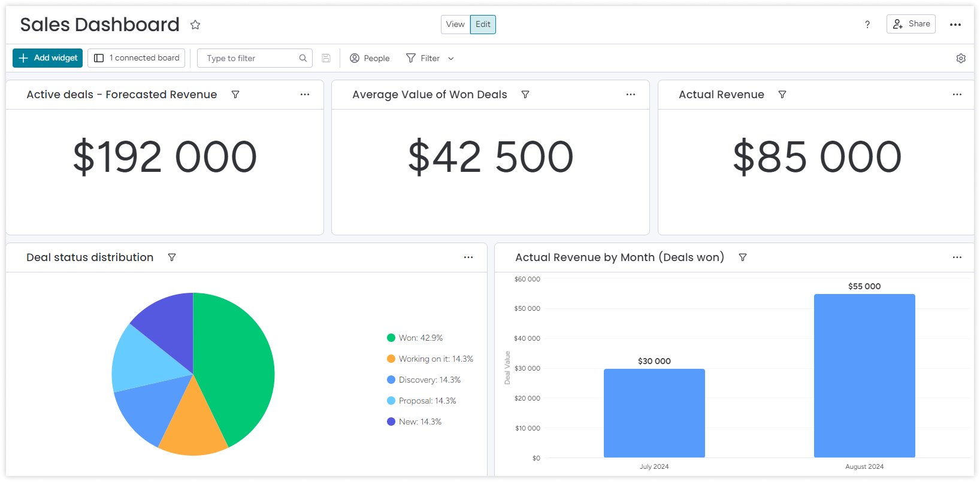Open the People filter
This screenshot has height=482, width=980.
tap(370, 58)
